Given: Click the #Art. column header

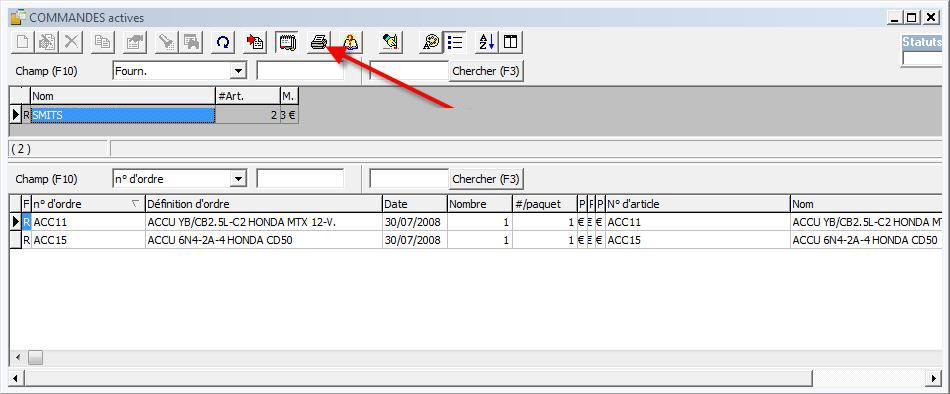Looking at the screenshot, I should [247, 96].
